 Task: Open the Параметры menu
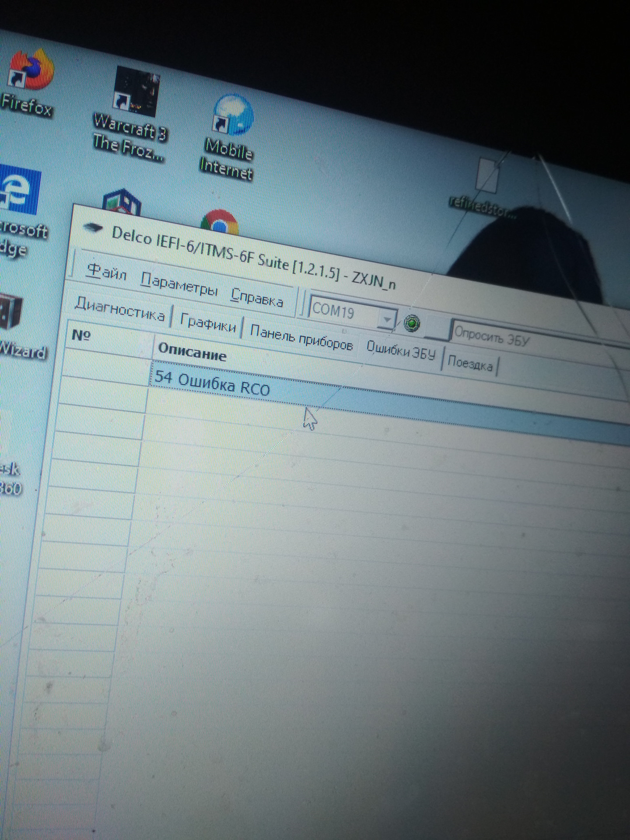179,285
